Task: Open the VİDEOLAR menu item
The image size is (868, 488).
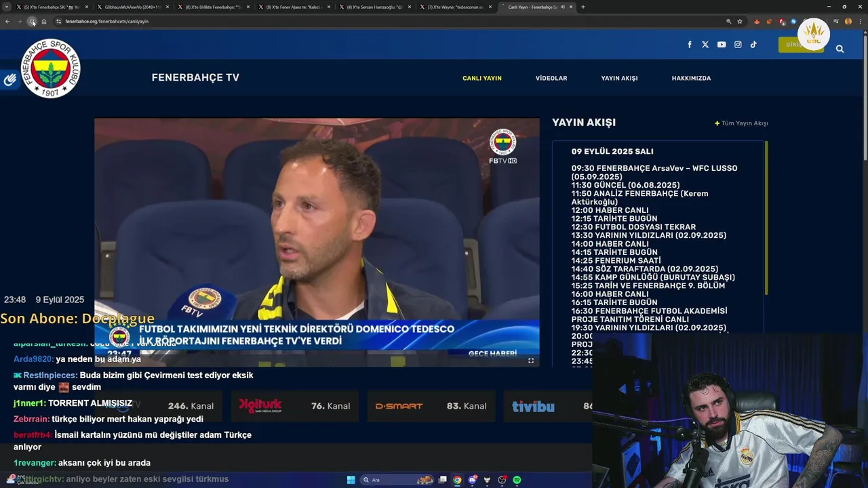Action: 551,78
